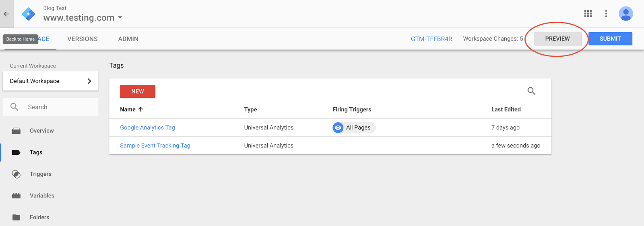Switch to the Versions tab
Image resolution: width=644 pixels, height=226 pixels.
pos(83,39)
